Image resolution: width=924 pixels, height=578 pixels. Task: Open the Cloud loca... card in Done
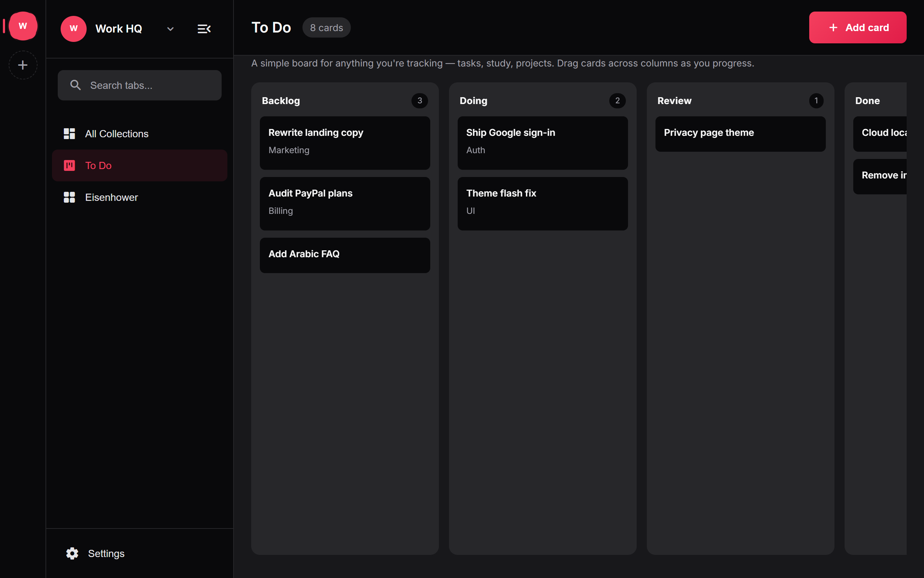[x=880, y=134]
